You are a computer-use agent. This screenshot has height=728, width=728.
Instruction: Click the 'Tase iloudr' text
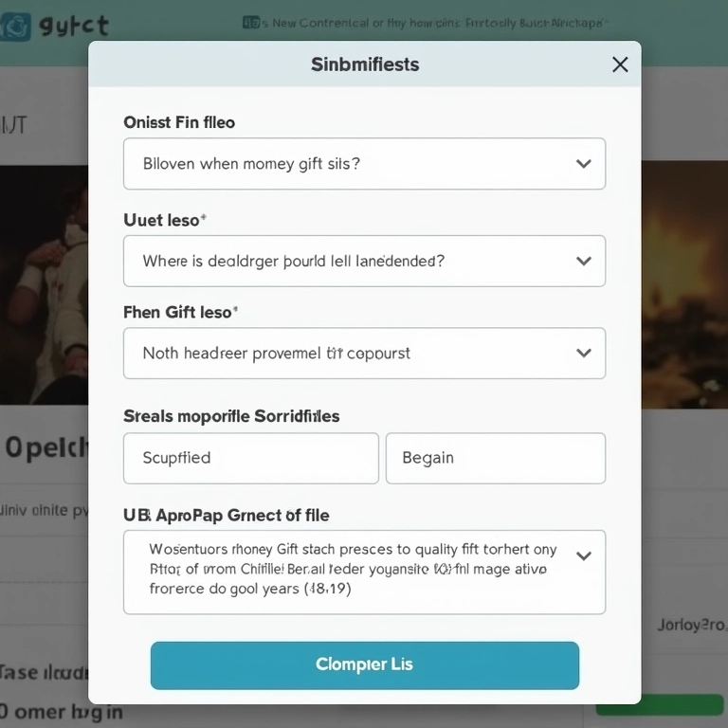(x=44, y=672)
